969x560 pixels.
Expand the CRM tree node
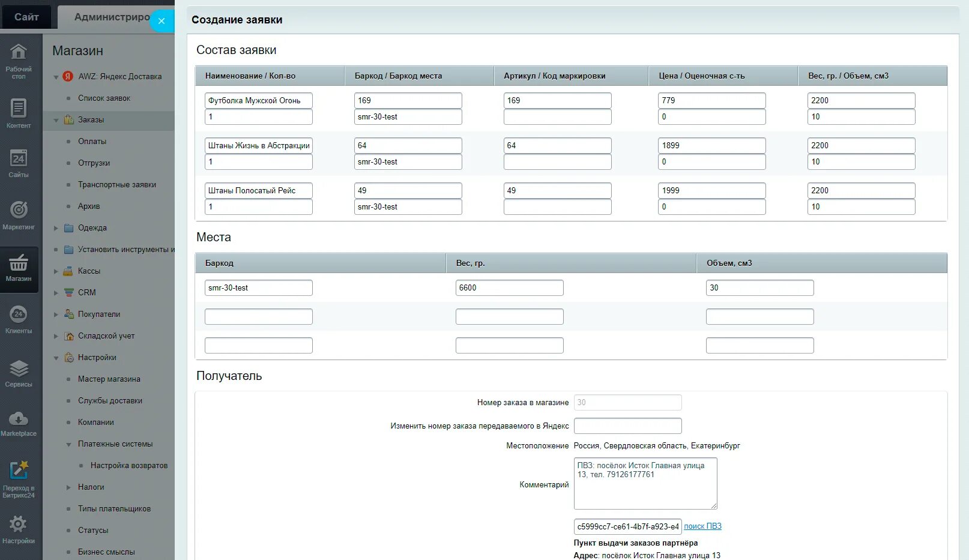pos(56,293)
